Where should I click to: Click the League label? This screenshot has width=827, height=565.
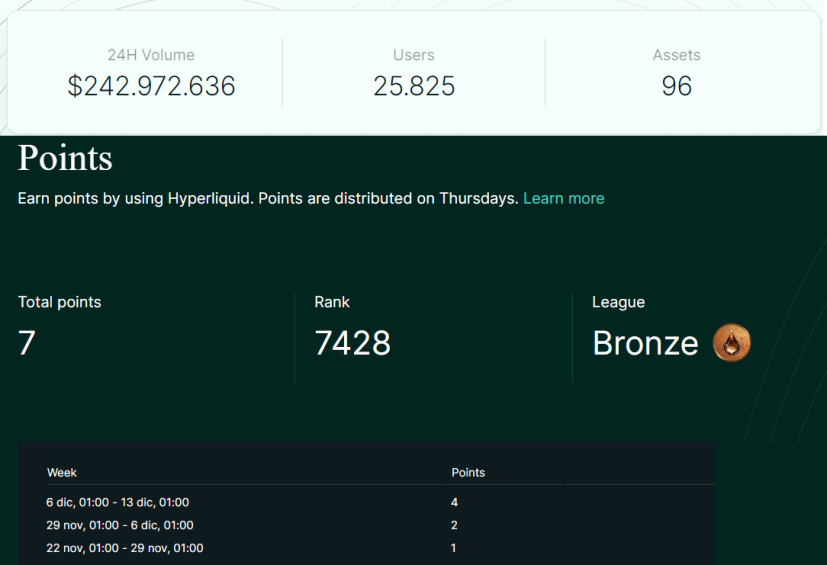tap(618, 302)
